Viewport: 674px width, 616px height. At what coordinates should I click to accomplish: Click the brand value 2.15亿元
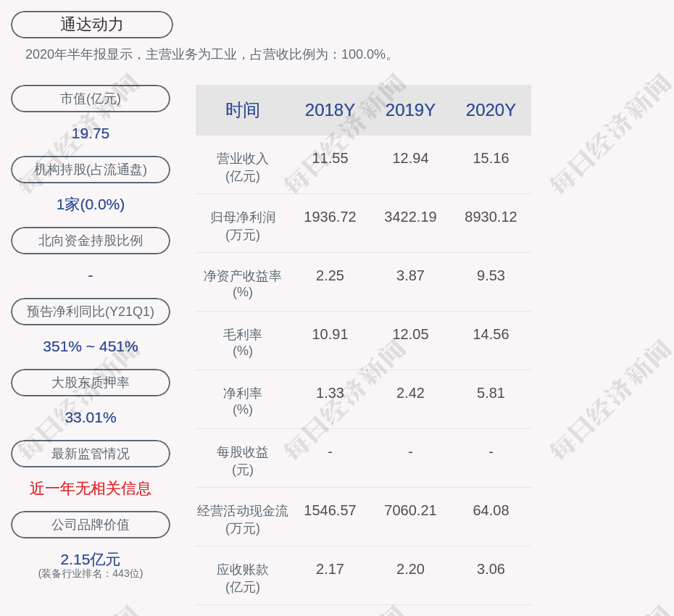(x=91, y=559)
